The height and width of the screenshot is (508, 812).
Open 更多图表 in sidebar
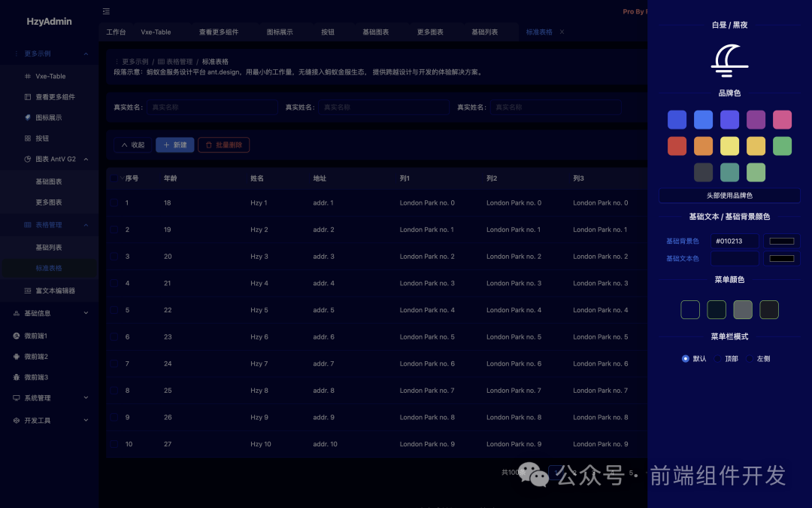pyautogui.click(x=49, y=202)
